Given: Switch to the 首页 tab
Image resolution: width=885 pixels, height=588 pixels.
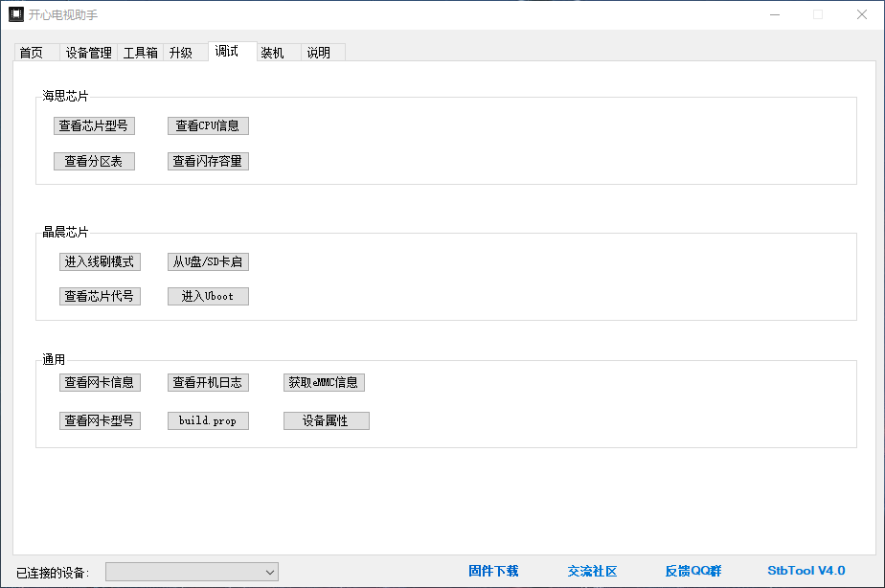Looking at the screenshot, I should coord(32,54).
